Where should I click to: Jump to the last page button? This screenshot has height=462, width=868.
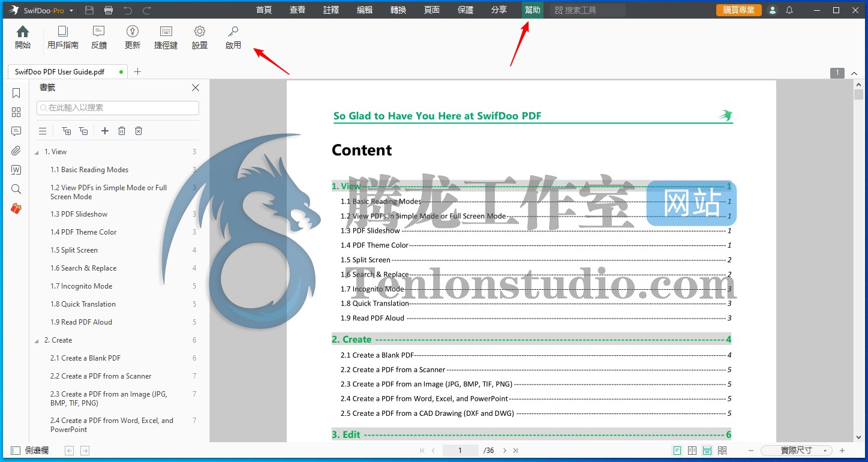(x=516, y=451)
